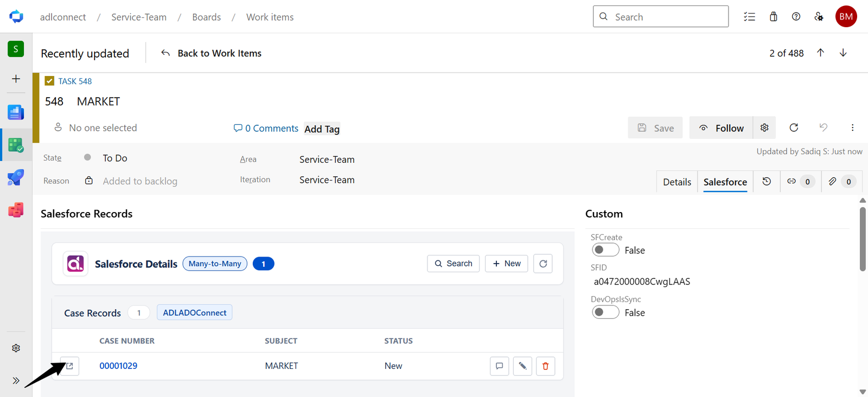Open Boards hub in sidebar
The image size is (868, 397).
click(x=16, y=145)
